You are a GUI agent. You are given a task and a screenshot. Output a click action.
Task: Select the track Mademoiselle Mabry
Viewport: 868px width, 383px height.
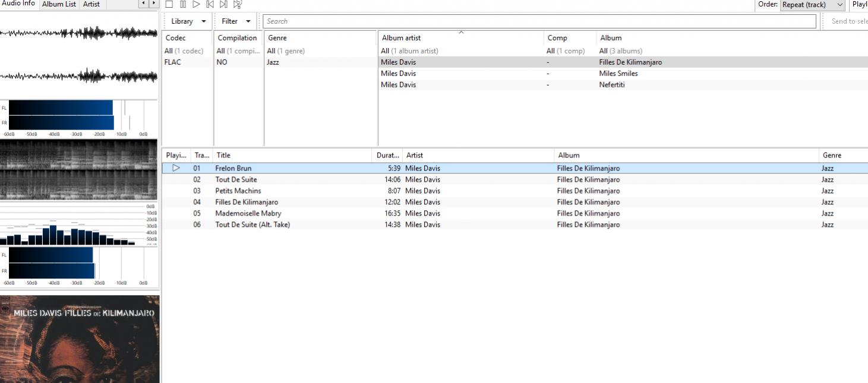tap(248, 214)
